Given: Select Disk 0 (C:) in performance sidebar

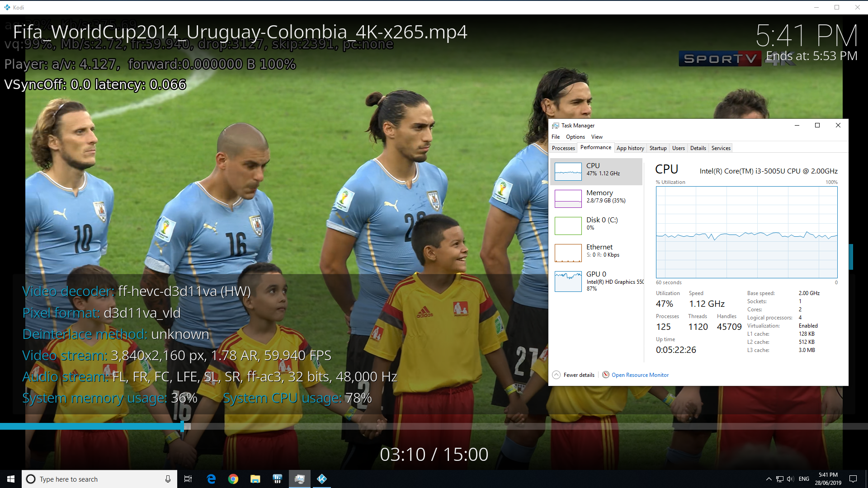Looking at the screenshot, I should (596, 226).
